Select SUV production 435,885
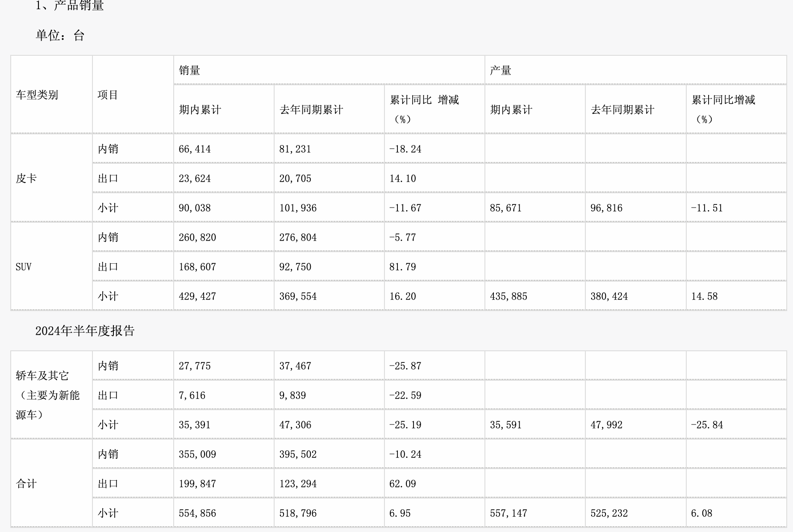The image size is (793, 532). (x=509, y=296)
